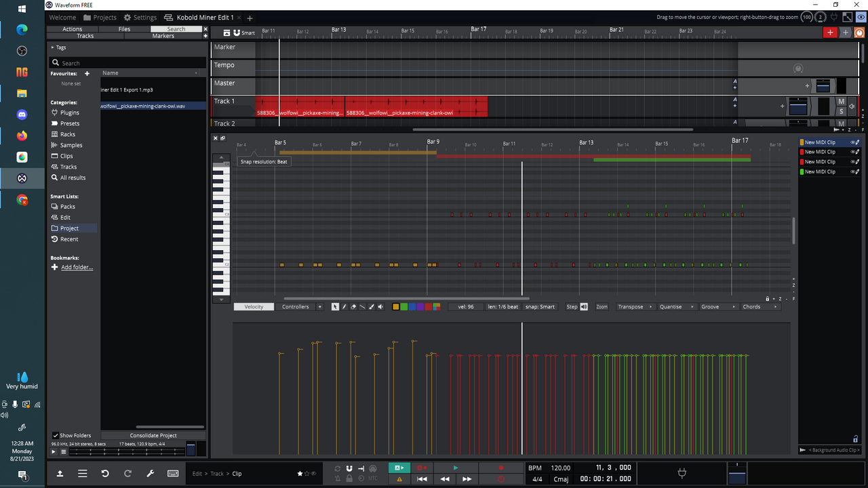The height and width of the screenshot is (488, 868).
Task: Open the wrench tools icon
Action: tap(151, 474)
